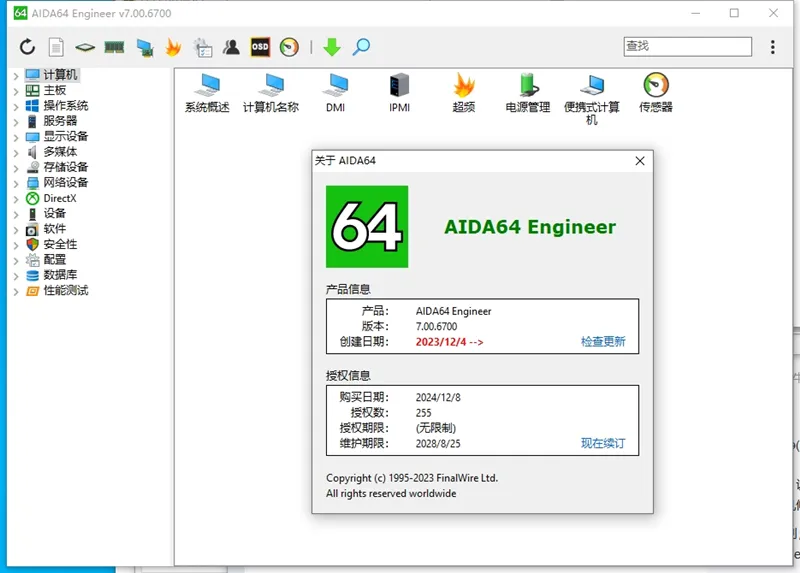Select 操作系统 in the sidebar tree
This screenshot has width=800, height=573.
pos(66,106)
